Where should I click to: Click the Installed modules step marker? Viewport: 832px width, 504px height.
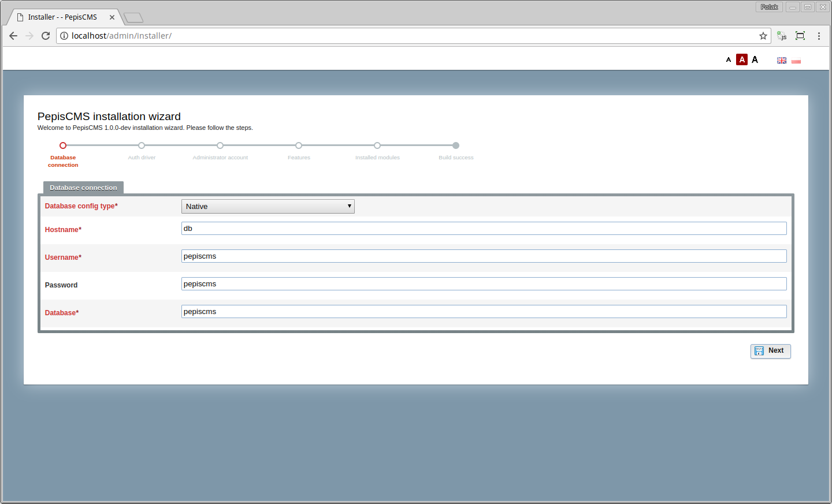tap(377, 145)
